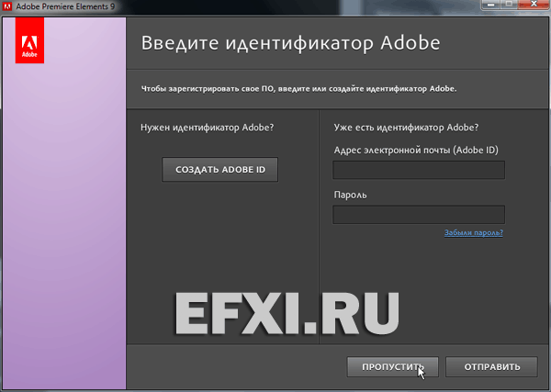Submit with the ОТПРАВИТЬ button

(x=491, y=367)
